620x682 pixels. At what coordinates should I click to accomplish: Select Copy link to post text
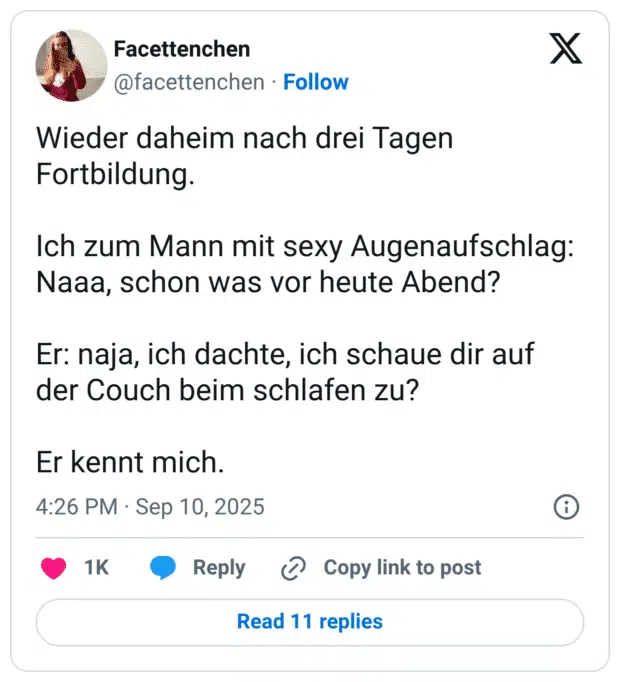tap(402, 568)
